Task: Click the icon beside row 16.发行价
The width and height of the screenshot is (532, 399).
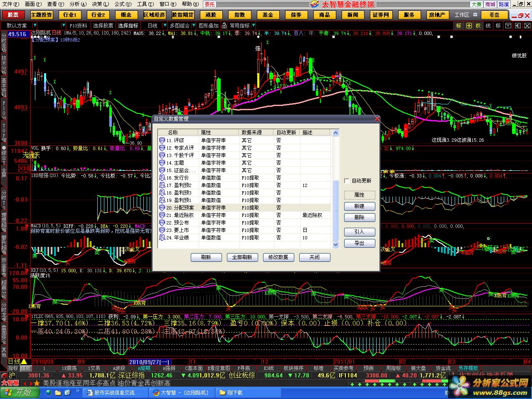Action: 162,177
